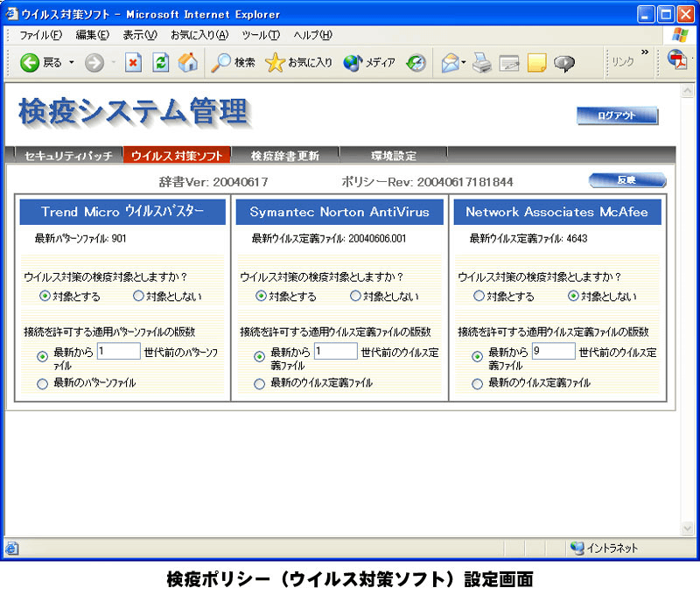Click Symantec generations input field

[x=336, y=351]
